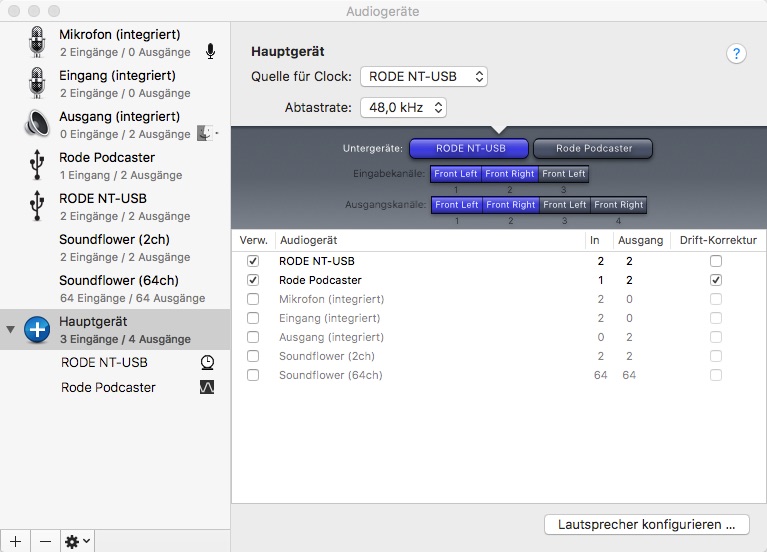Select Mikrofon (integriert) sidebar device name
Viewport: 767px width, 552px height.
click(x=120, y=34)
